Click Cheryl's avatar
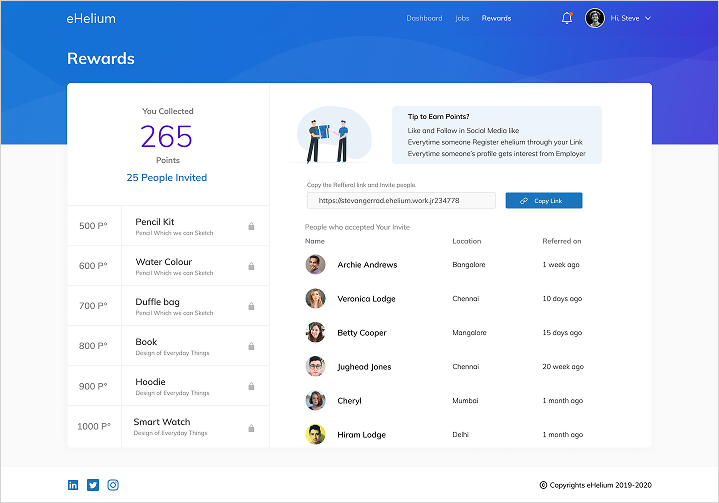719x503 pixels. (315, 400)
